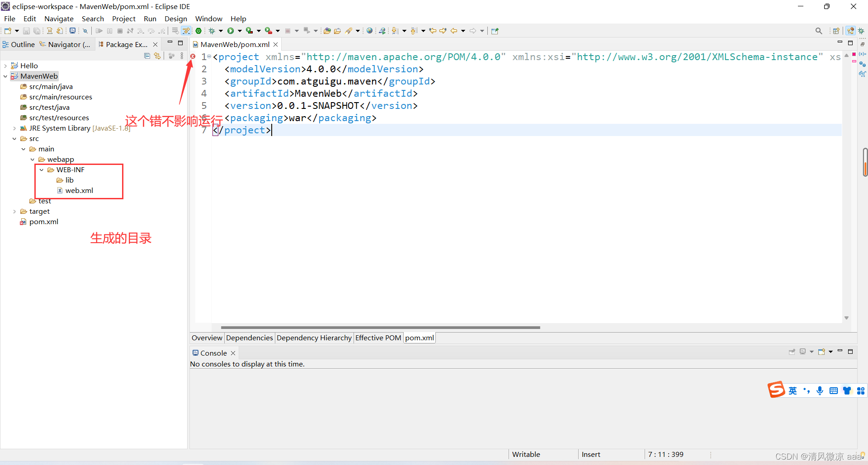Open the Navigate menu
The image size is (868, 465).
59,19
